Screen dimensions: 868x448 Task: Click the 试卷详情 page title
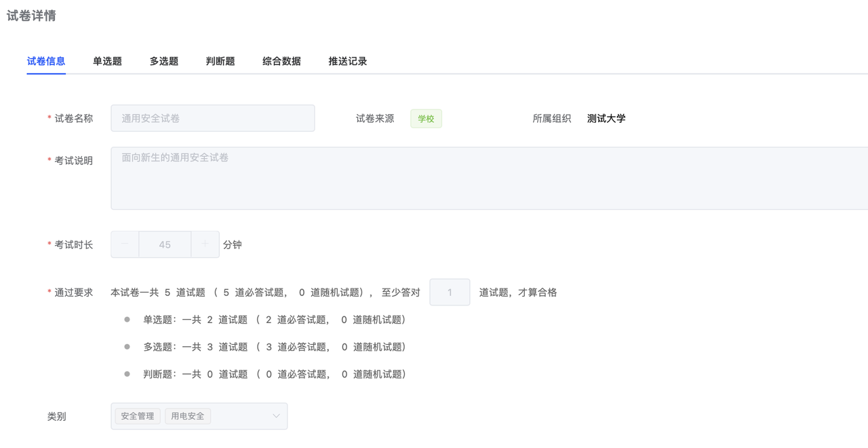click(x=31, y=16)
